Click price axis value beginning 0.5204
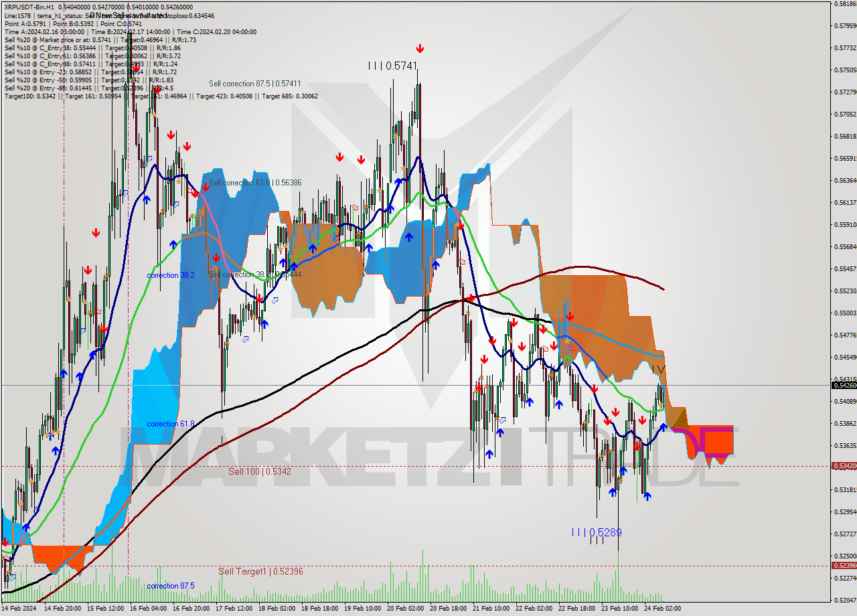 845,600
